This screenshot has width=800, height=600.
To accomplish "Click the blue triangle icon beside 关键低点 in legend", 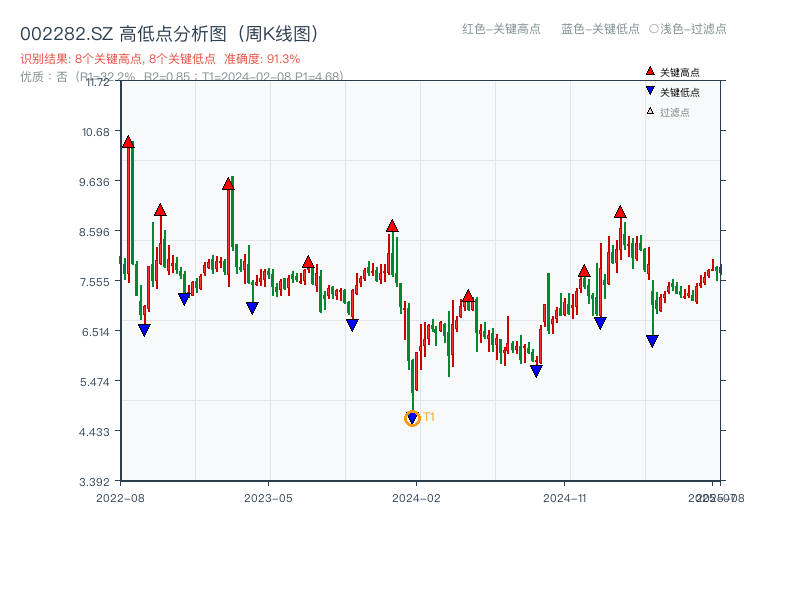I will point(650,91).
